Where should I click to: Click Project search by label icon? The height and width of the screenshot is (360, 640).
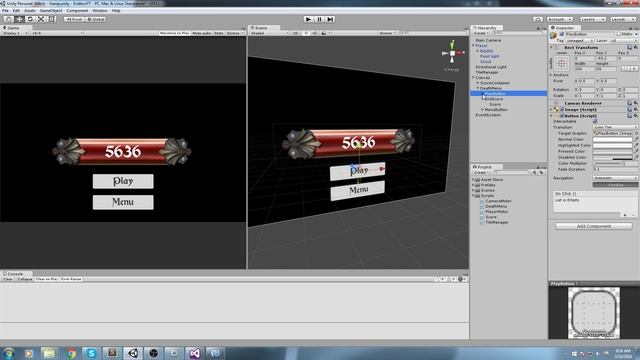541,173
